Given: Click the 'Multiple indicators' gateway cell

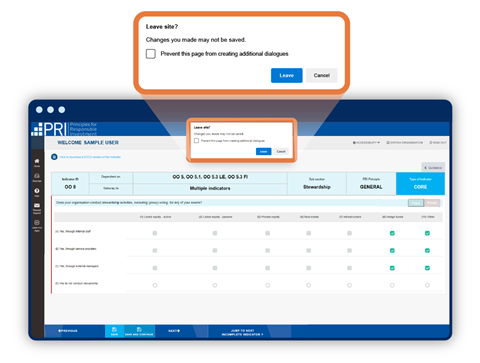Looking at the screenshot, I should click(210, 189).
